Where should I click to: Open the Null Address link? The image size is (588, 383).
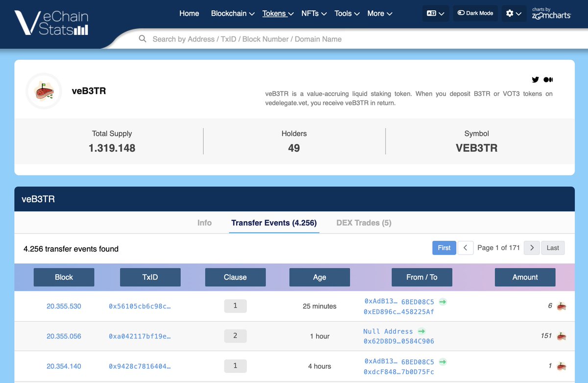pyautogui.click(x=388, y=332)
